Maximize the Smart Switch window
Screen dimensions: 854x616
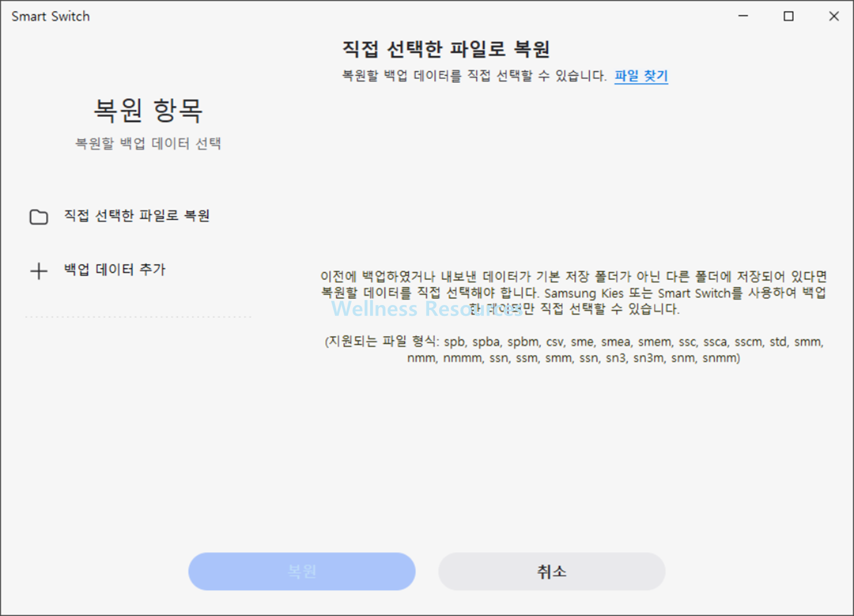pyautogui.click(x=788, y=16)
